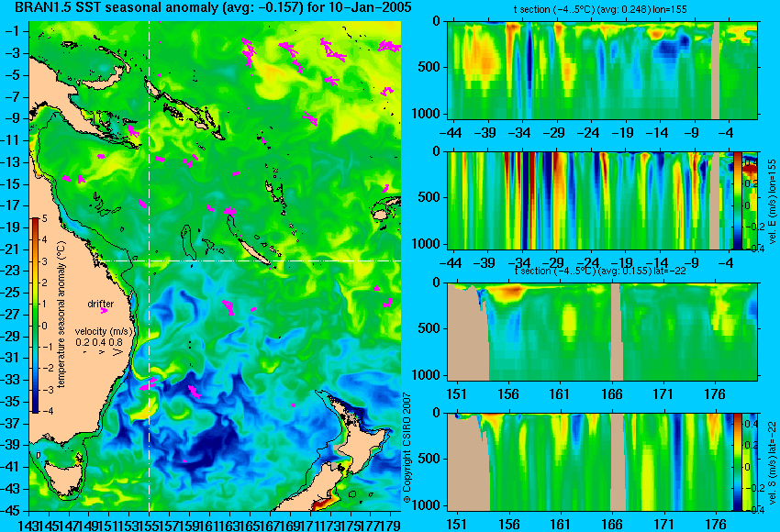Click the '0' tick on the temperature colour bar
The image size is (780, 532).
coord(44,326)
